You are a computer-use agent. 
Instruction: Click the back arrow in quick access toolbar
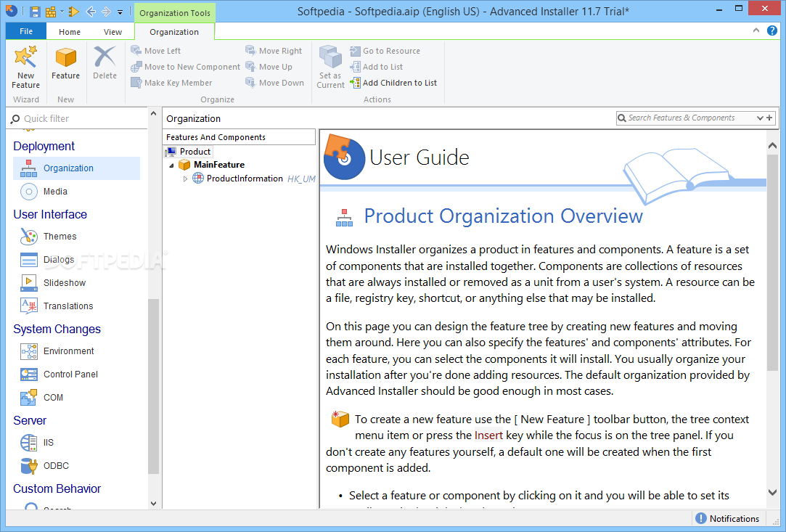(91, 12)
